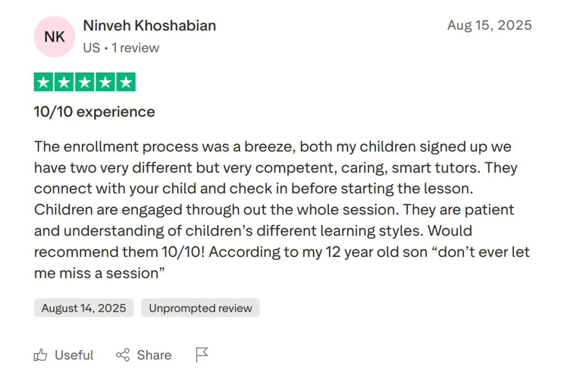Screen dimensions: 567x392
Task: Select the NK profile avatar circle
Action: pos(54,36)
